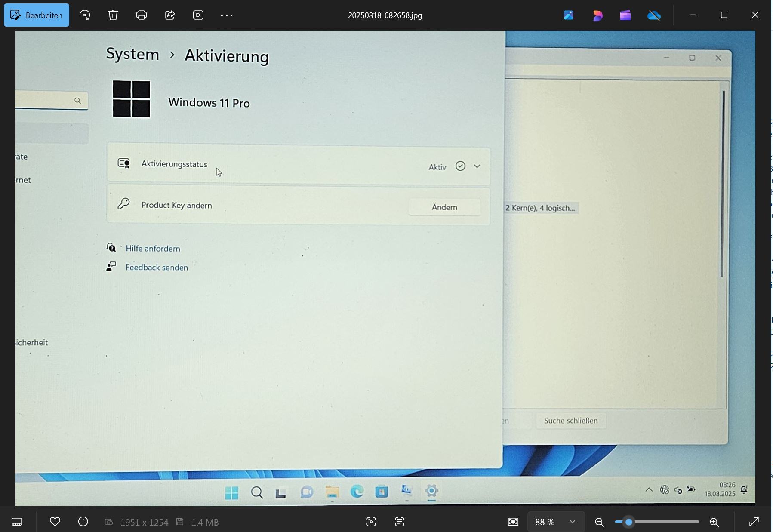Click the file name 20250818_082658.jpg

click(385, 15)
